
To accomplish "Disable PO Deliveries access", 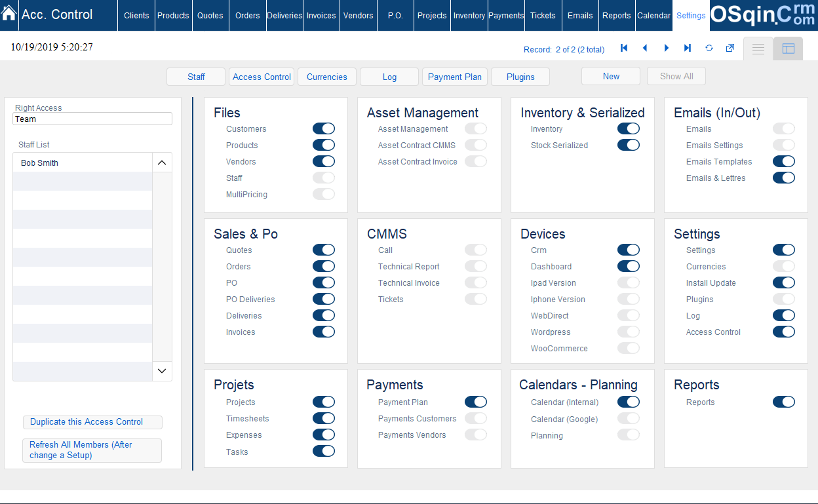I will (x=324, y=300).
